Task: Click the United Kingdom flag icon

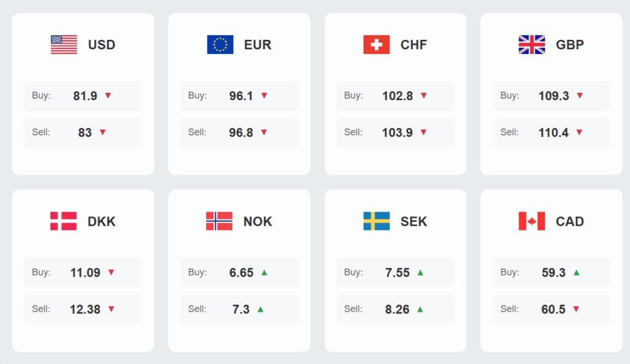Action: click(532, 45)
